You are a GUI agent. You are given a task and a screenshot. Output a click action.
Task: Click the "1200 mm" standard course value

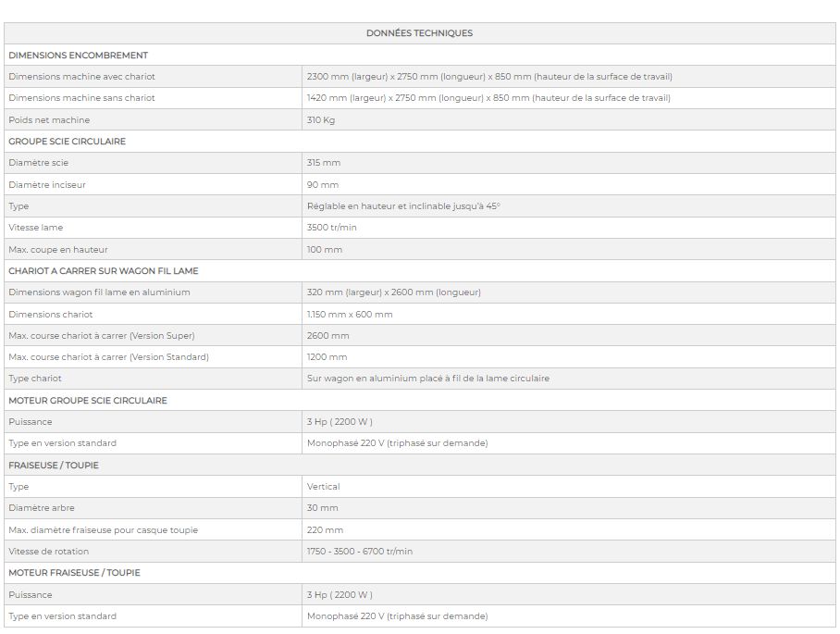(327, 357)
